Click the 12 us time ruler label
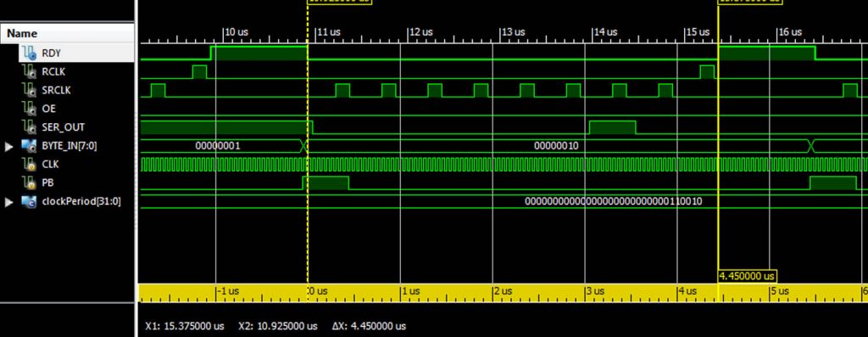This screenshot has width=868, height=337. coord(422,32)
